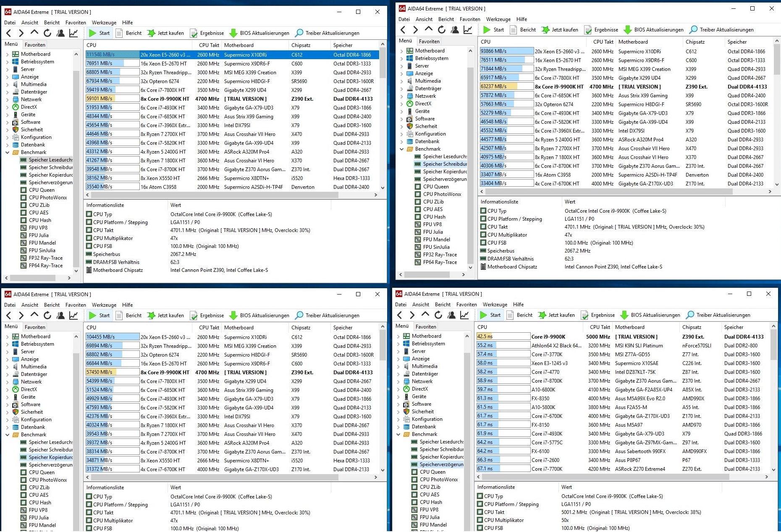Viewport: 781px width, 532px height.
Task: Expand Datenbank node in top-right window tree
Action: [x=401, y=141]
